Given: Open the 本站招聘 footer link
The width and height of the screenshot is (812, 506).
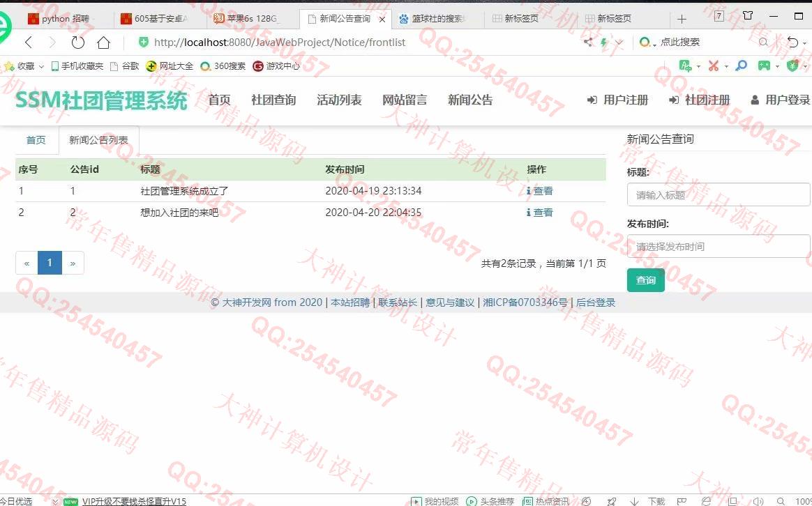Looking at the screenshot, I should point(350,302).
